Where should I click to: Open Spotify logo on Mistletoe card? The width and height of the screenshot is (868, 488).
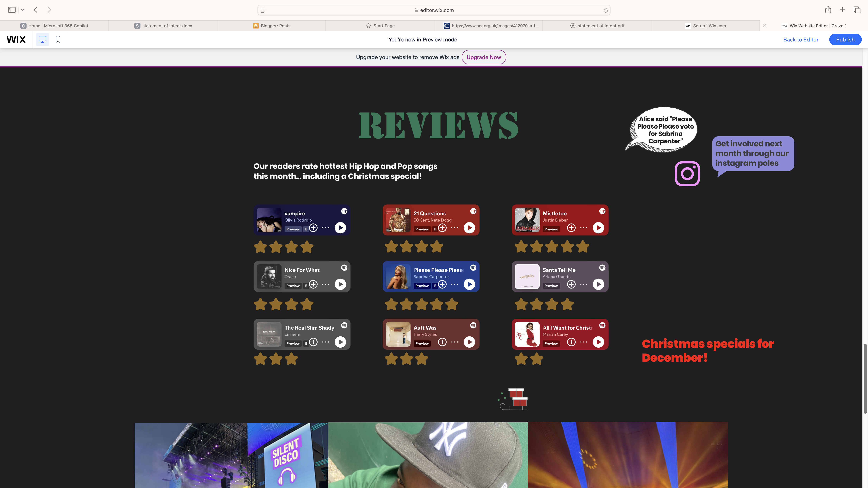(x=602, y=211)
